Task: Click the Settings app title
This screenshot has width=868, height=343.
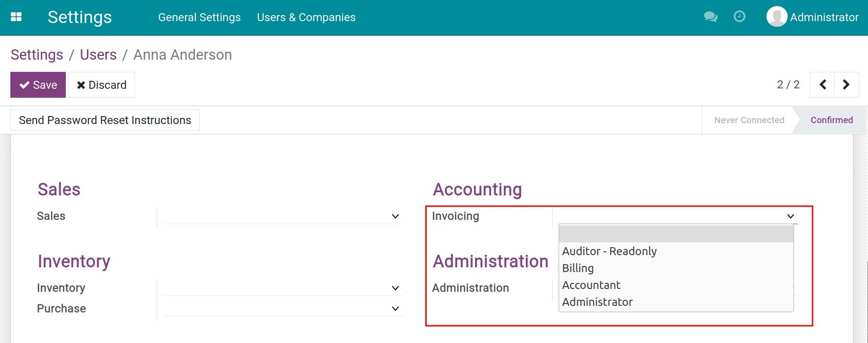Action: pos(80,17)
